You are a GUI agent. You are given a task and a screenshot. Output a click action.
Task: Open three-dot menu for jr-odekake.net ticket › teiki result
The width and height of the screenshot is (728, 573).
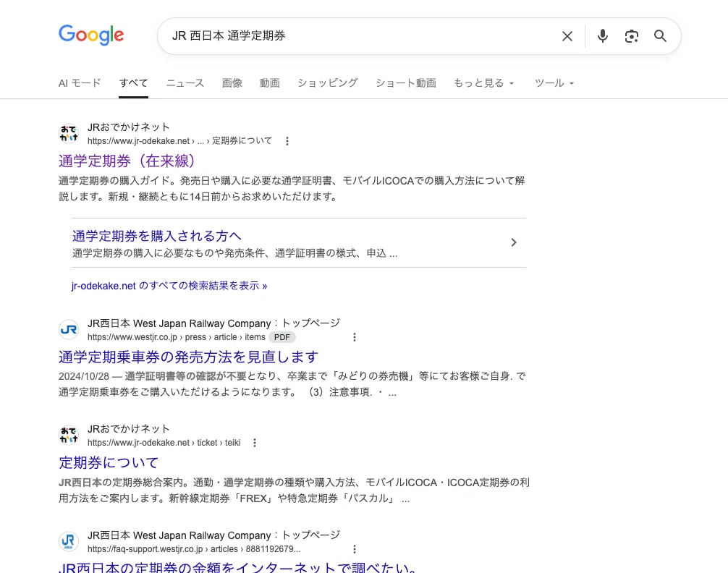255,443
